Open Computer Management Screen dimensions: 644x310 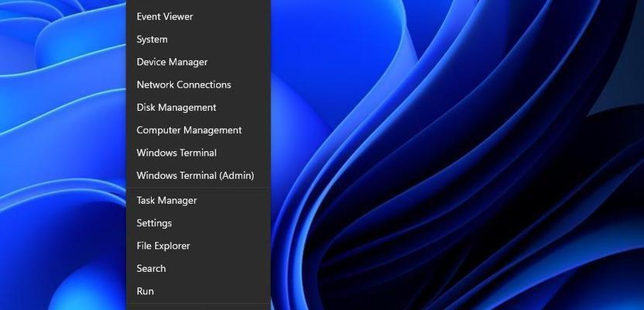click(x=198, y=130)
